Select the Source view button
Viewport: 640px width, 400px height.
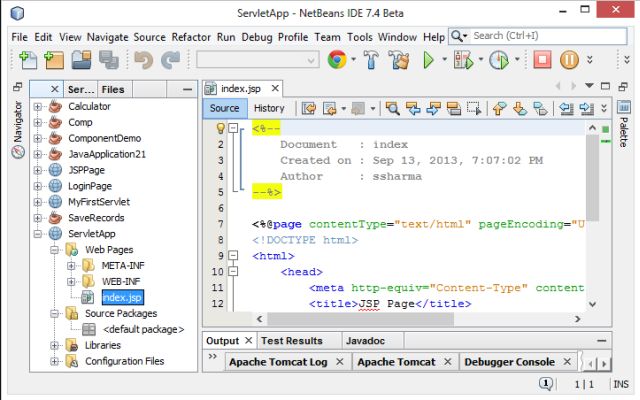224,108
